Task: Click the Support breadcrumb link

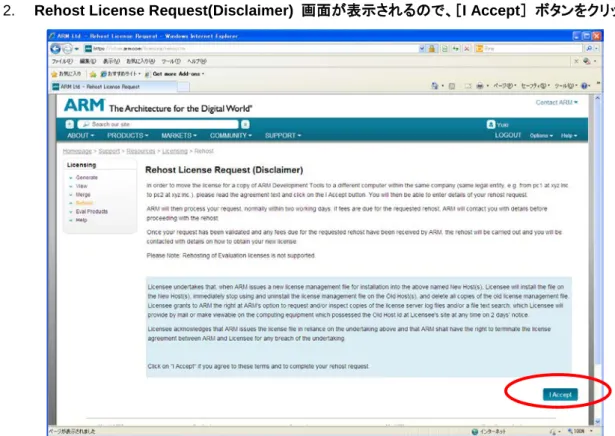Action: coord(109,151)
